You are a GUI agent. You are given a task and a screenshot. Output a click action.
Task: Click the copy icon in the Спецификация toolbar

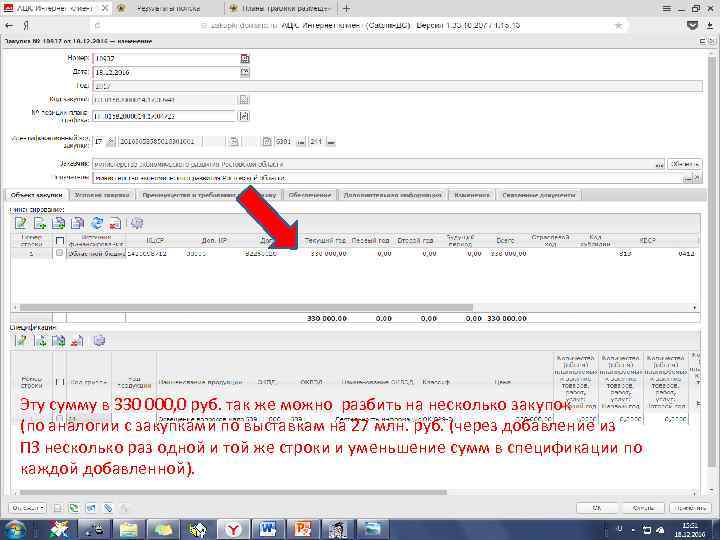pyautogui.click(x=59, y=341)
